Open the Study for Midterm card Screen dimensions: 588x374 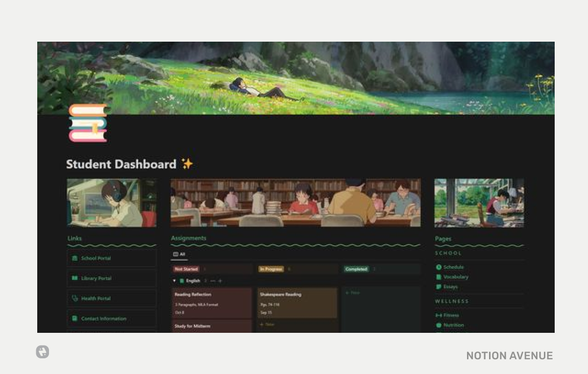click(x=212, y=326)
